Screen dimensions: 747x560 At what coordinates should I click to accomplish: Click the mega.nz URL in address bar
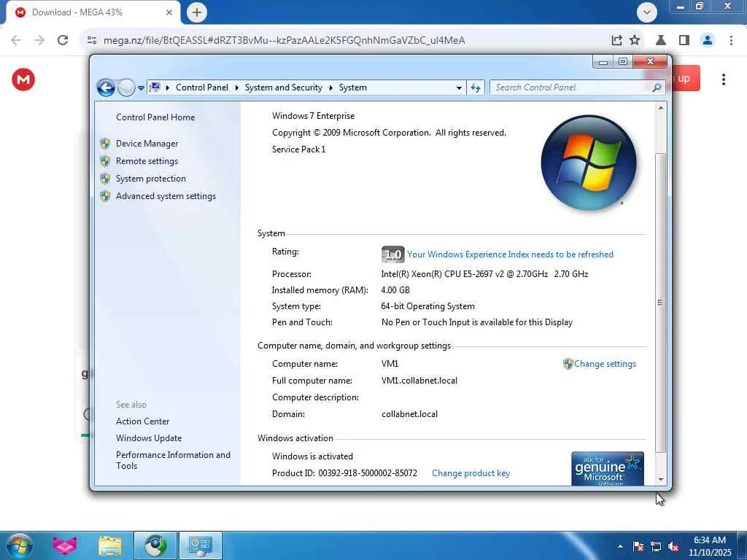[284, 40]
